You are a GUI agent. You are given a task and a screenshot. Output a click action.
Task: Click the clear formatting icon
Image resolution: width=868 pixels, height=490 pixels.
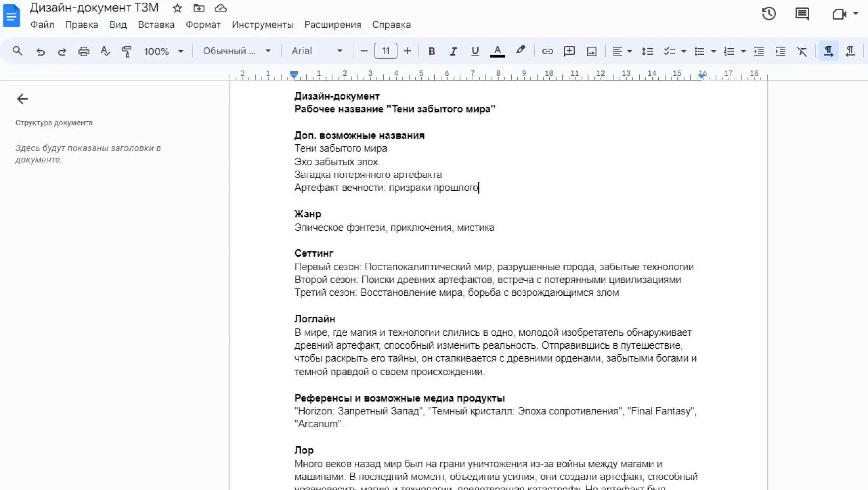tap(802, 51)
